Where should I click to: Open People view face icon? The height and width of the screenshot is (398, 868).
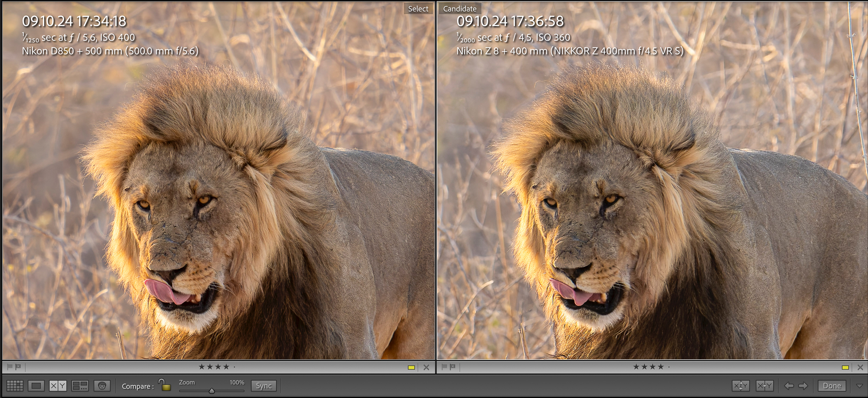pos(102,386)
